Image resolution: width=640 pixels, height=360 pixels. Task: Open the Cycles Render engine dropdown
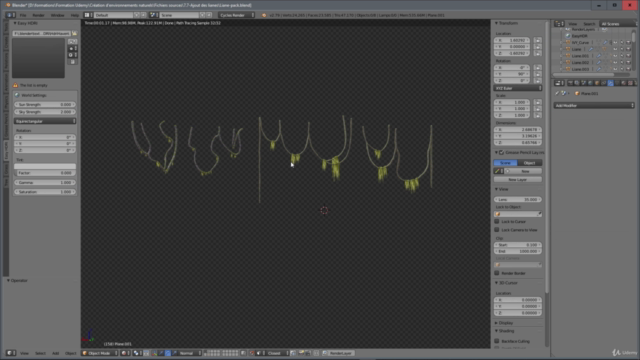(x=236, y=15)
